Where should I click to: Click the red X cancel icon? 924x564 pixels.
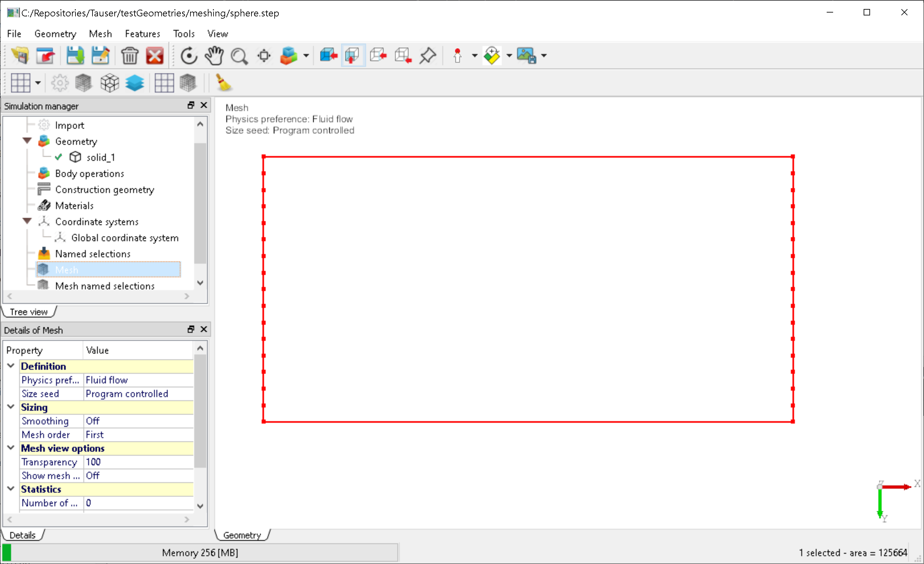point(154,56)
